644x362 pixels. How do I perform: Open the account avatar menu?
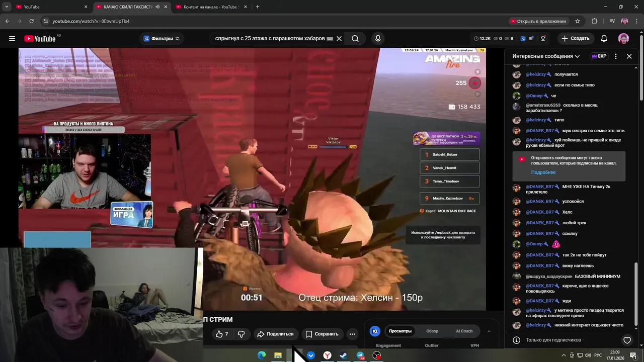pos(623,39)
